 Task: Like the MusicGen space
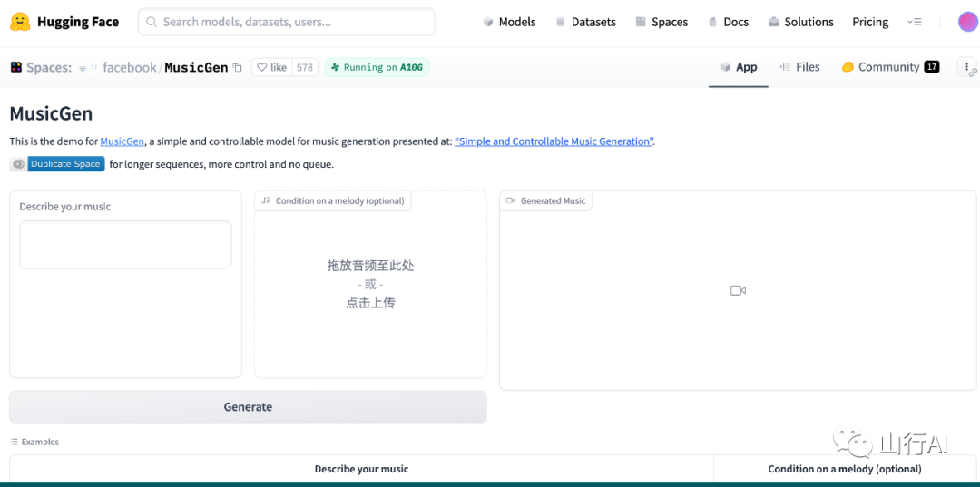click(272, 67)
